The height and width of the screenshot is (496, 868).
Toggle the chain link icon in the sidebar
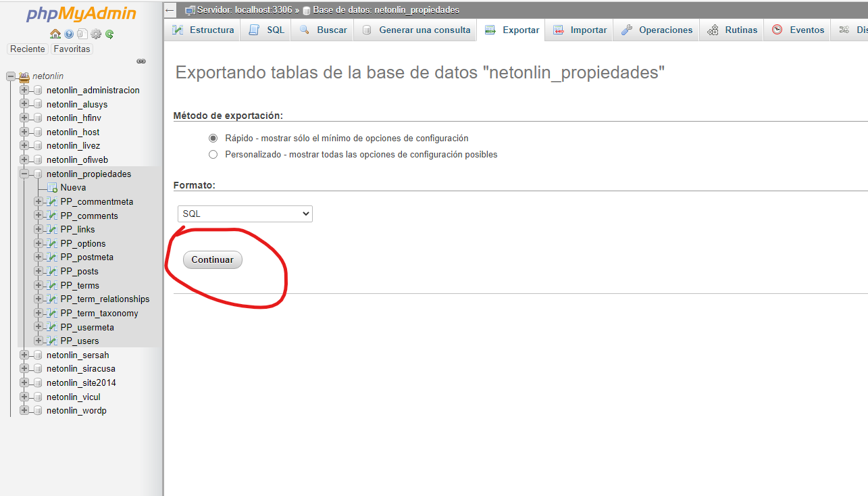(141, 61)
